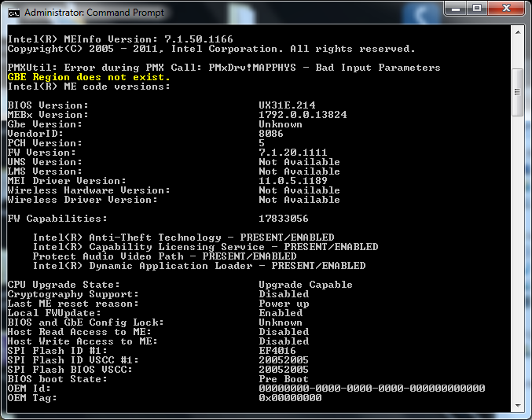Screen dimensions: 532x420
Task: Click the Wireless Driver Version 'Not Available' value
Action: [x=299, y=200]
